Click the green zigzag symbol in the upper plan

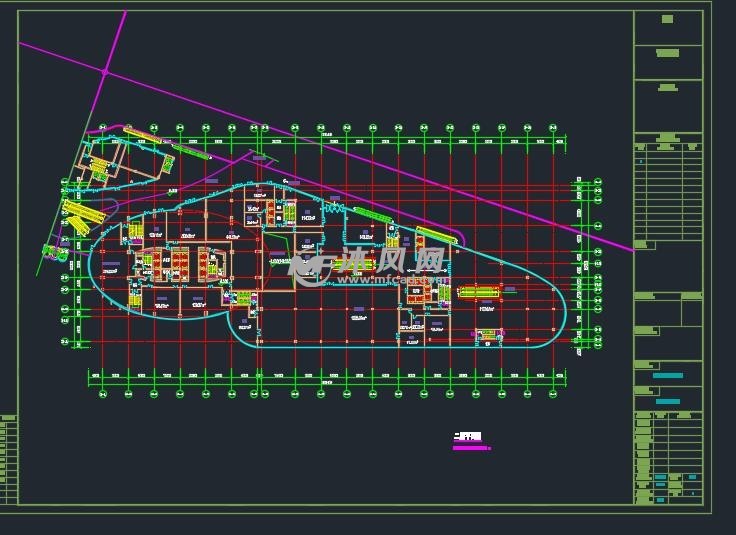click(332, 209)
